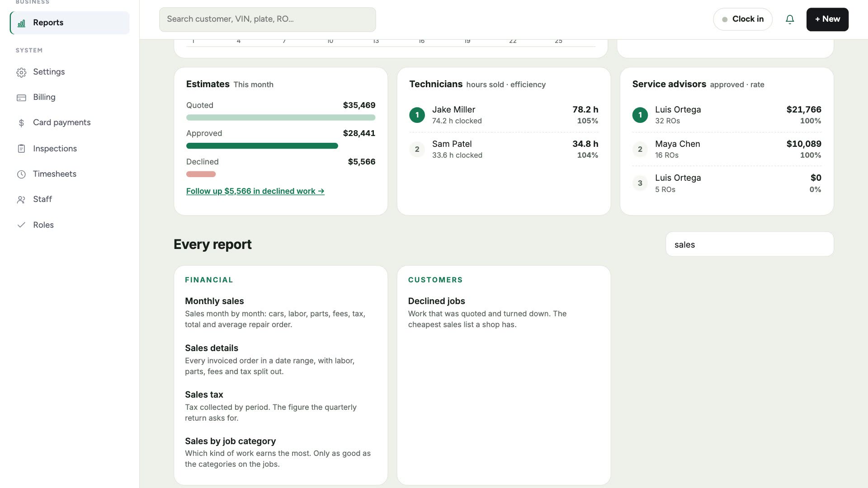Click the Settings gear icon
This screenshot has height=488, width=868.
[x=21, y=72]
